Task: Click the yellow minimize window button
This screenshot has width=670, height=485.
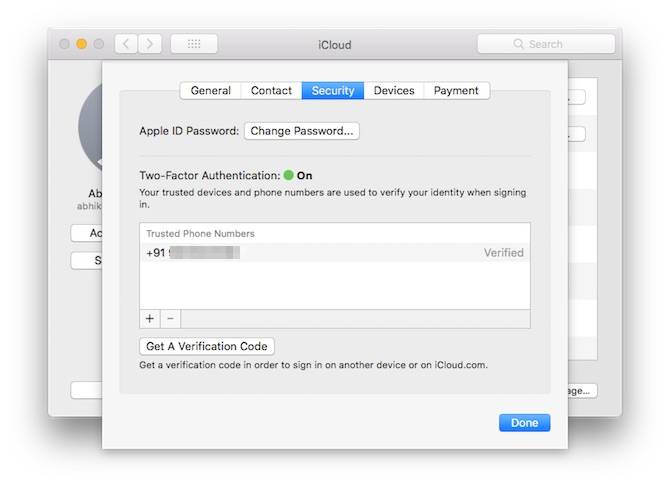Action: click(x=82, y=44)
